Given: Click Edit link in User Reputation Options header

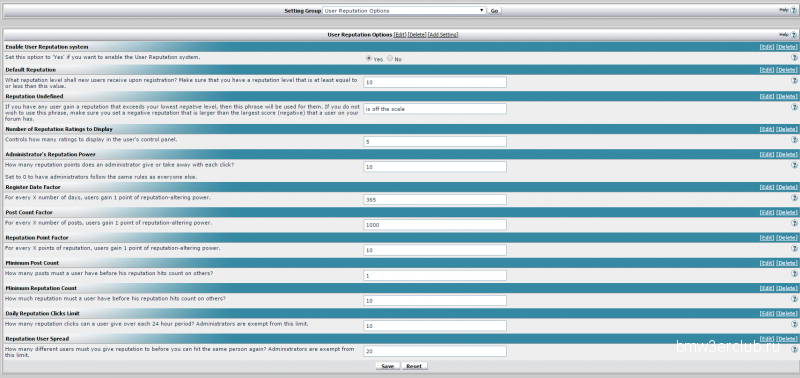Looking at the screenshot, I should click(x=400, y=35).
